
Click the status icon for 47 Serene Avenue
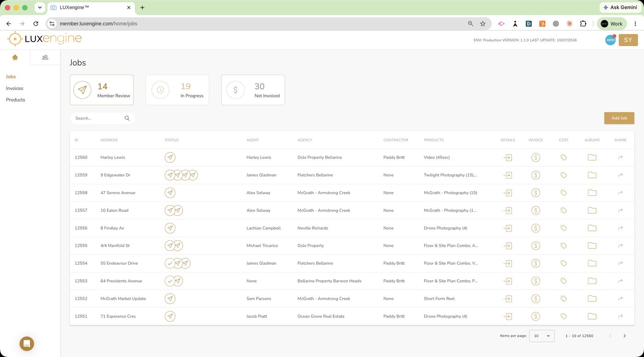click(170, 193)
